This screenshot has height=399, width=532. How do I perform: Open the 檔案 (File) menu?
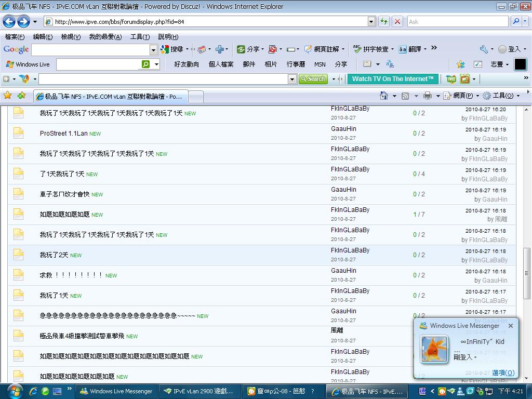pyautogui.click(x=15, y=37)
